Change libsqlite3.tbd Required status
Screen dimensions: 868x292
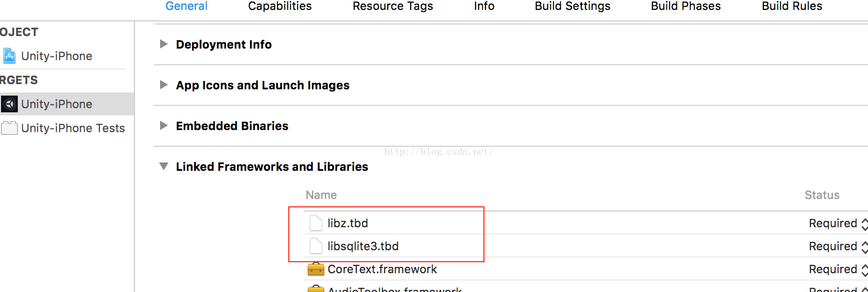[x=864, y=247]
